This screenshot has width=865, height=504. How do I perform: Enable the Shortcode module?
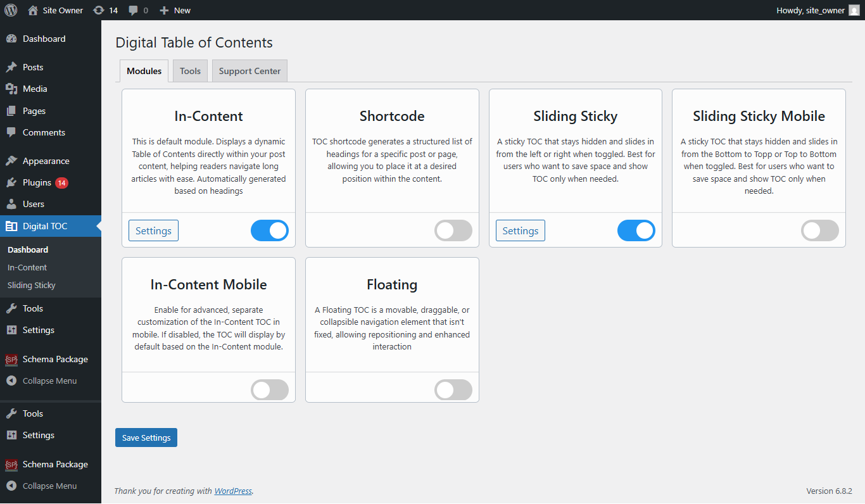pos(453,230)
